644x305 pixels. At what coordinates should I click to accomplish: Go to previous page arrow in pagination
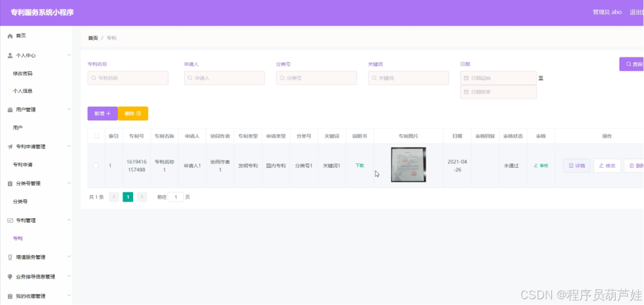[x=114, y=197]
